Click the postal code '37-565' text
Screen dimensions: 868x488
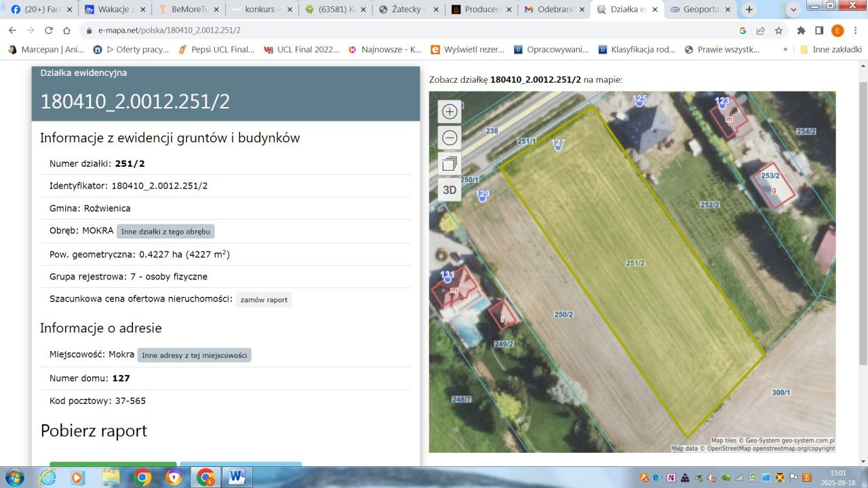click(x=130, y=401)
